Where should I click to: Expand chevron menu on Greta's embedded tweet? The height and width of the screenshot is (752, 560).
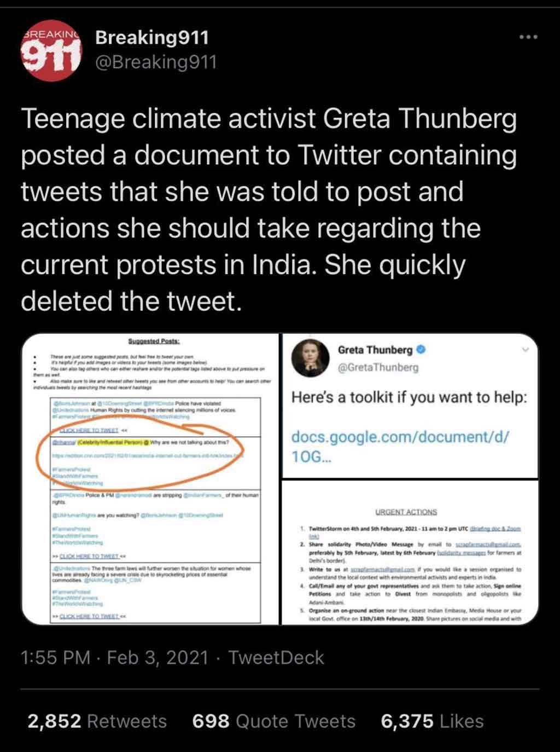526,350
